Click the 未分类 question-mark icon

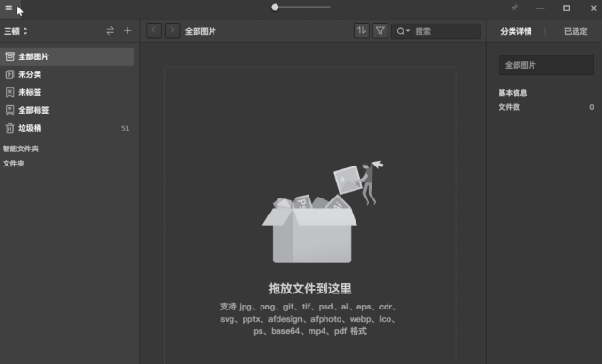click(x=10, y=74)
